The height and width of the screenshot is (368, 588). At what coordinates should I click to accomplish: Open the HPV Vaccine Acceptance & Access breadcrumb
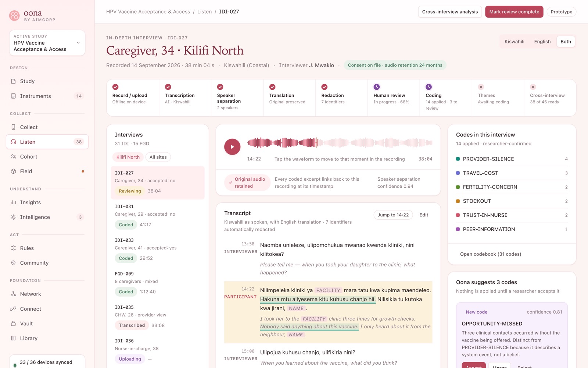click(148, 12)
